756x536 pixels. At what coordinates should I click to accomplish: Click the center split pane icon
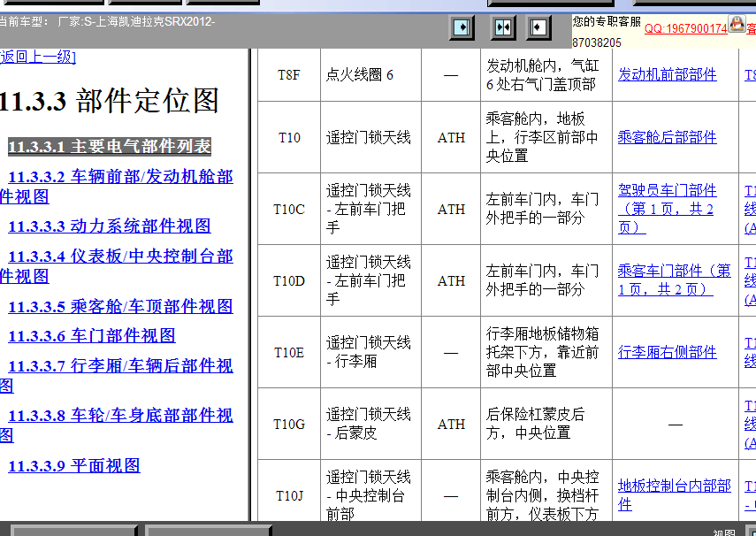click(502, 27)
